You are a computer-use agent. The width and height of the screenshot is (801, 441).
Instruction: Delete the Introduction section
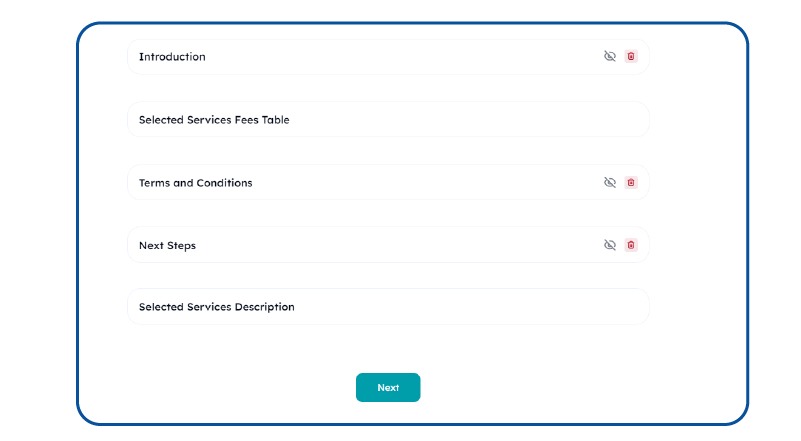point(630,57)
